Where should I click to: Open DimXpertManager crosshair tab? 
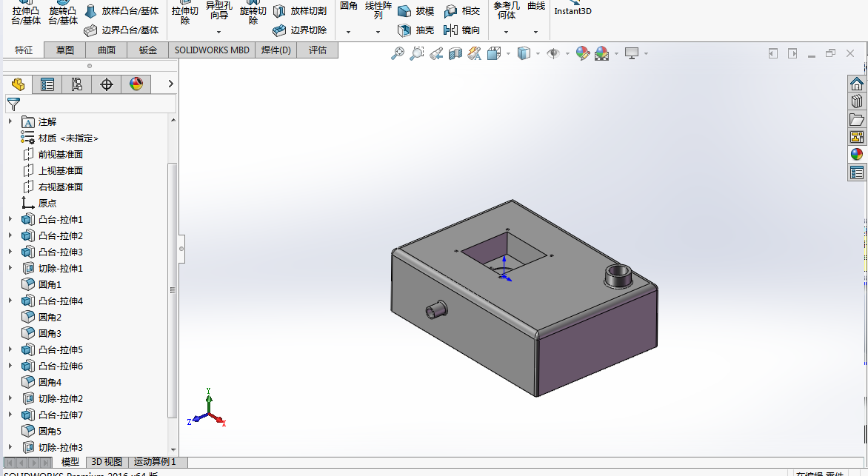tap(107, 84)
